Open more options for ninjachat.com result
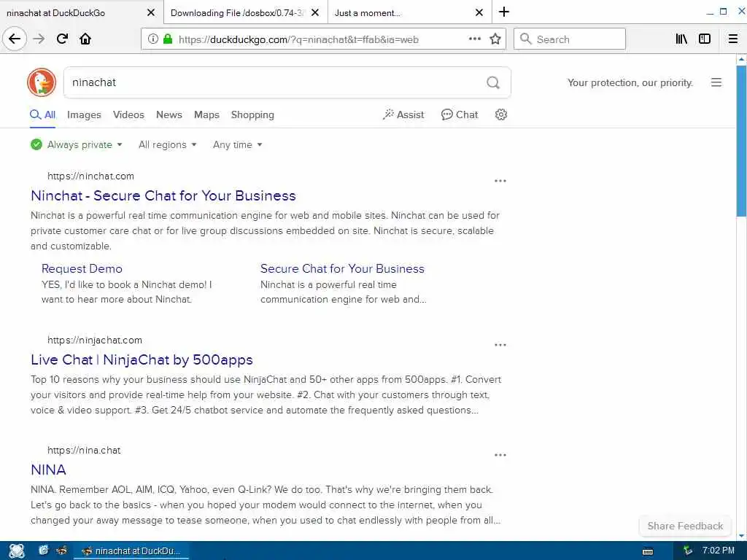This screenshot has width=747, height=560. tap(500, 345)
